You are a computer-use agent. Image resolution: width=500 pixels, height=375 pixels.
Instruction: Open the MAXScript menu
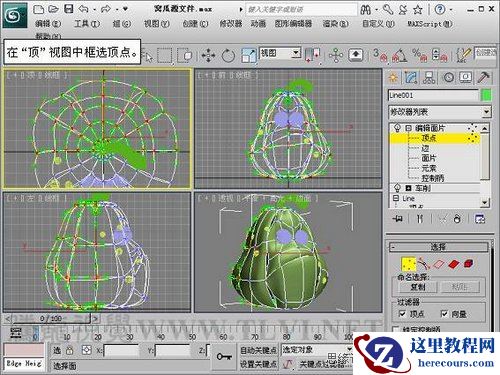pyautogui.click(x=430, y=24)
